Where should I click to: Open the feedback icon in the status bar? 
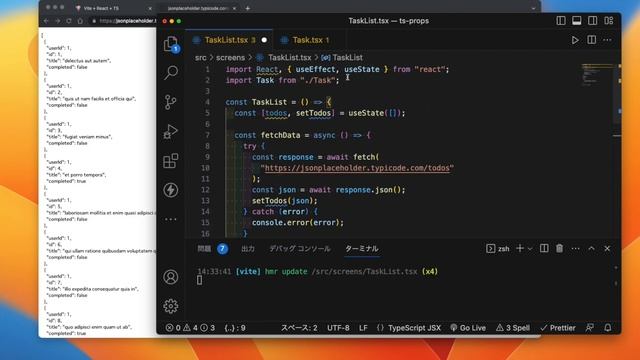[x=590, y=328]
